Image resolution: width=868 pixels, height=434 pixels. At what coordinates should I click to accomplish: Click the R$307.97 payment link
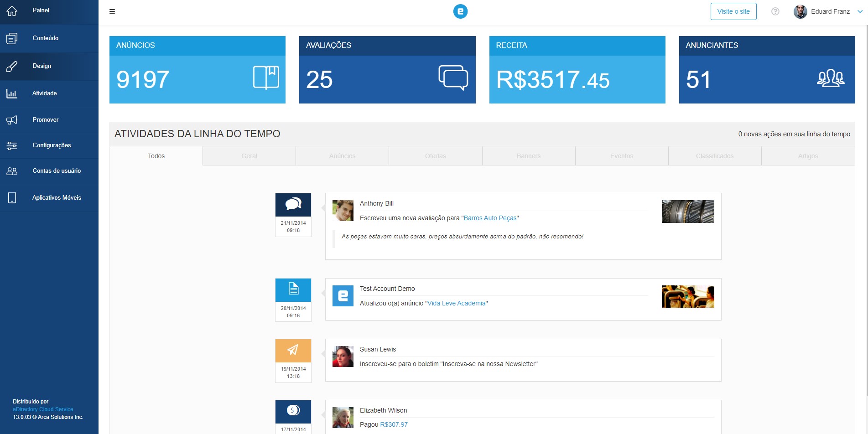pos(394,424)
